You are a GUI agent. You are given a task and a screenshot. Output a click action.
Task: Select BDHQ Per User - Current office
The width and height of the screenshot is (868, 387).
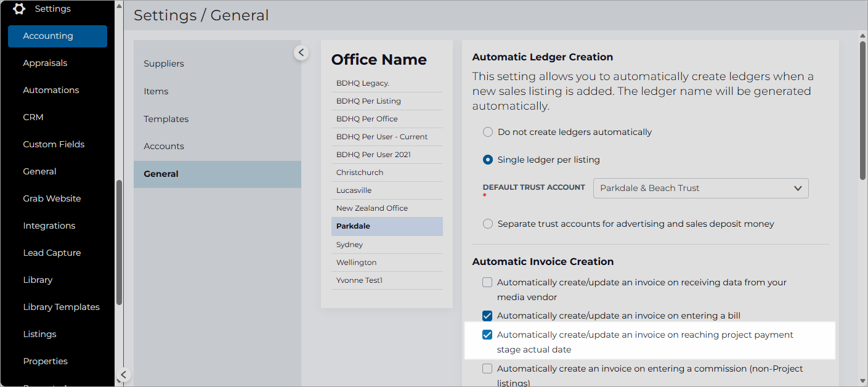[387, 137]
